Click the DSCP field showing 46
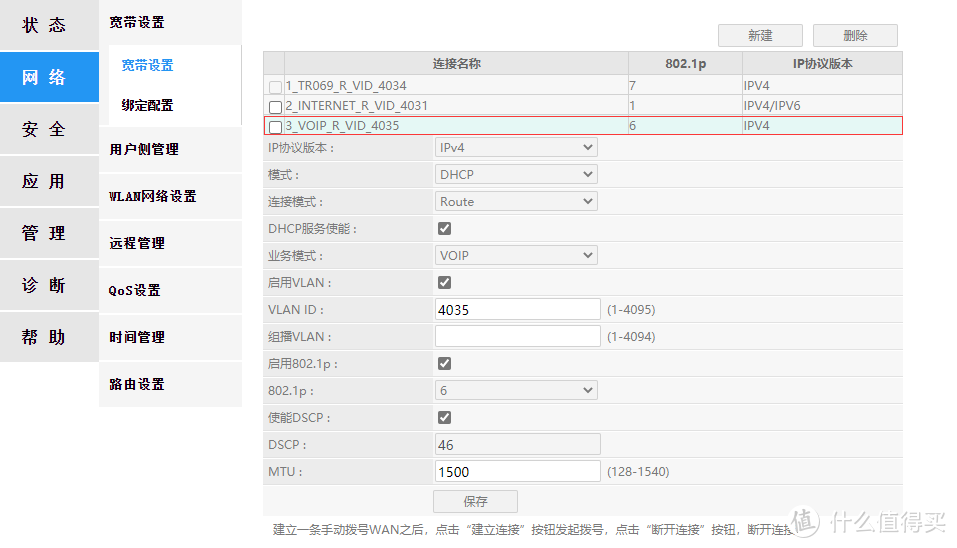Image resolution: width=957 pixels, height=548 pixels. click(x=518, y=445)
